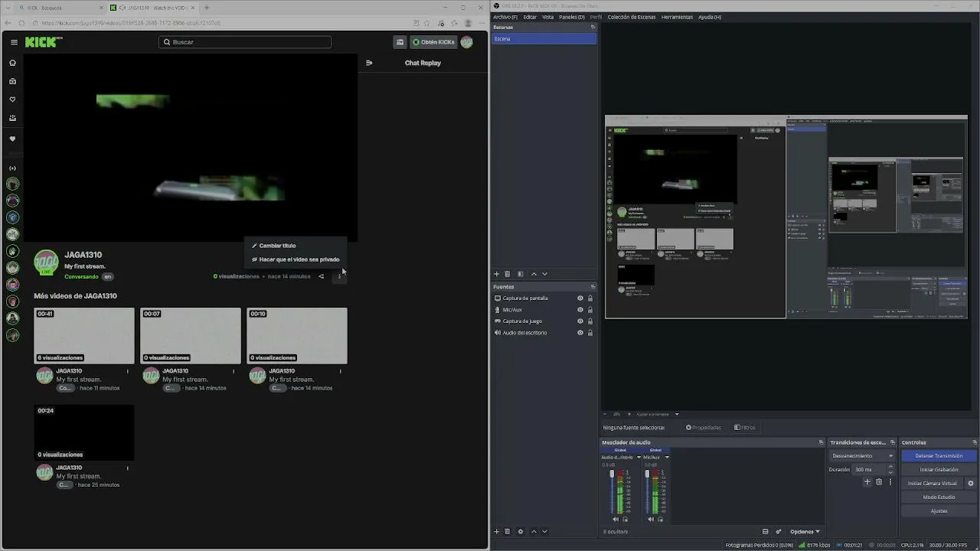Screen dimensions: 980x551
Task: Adjust the Mic/Aux volume slider
Action: [x=647, y=491]
